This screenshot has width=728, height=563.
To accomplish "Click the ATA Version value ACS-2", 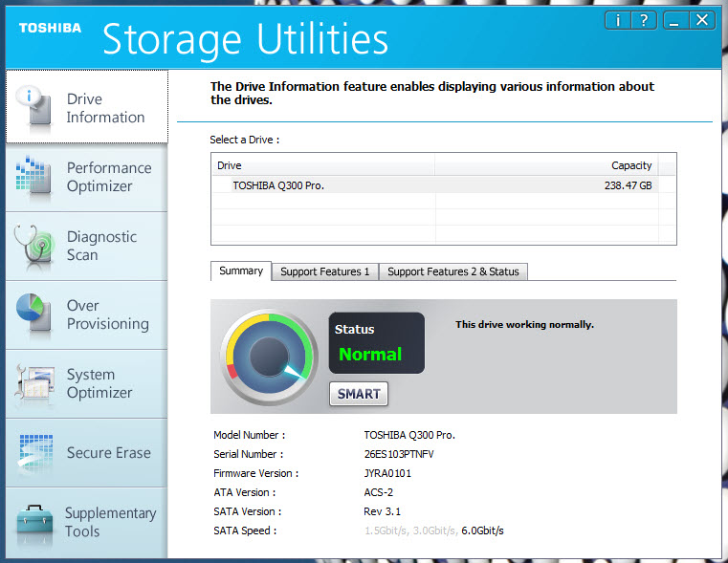I will click(x=379, y=492).
